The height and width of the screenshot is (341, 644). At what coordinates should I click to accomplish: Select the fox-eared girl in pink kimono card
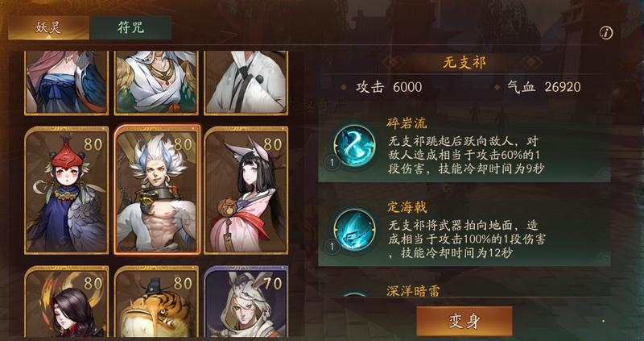pyautogui.click(x=246, y=190)
